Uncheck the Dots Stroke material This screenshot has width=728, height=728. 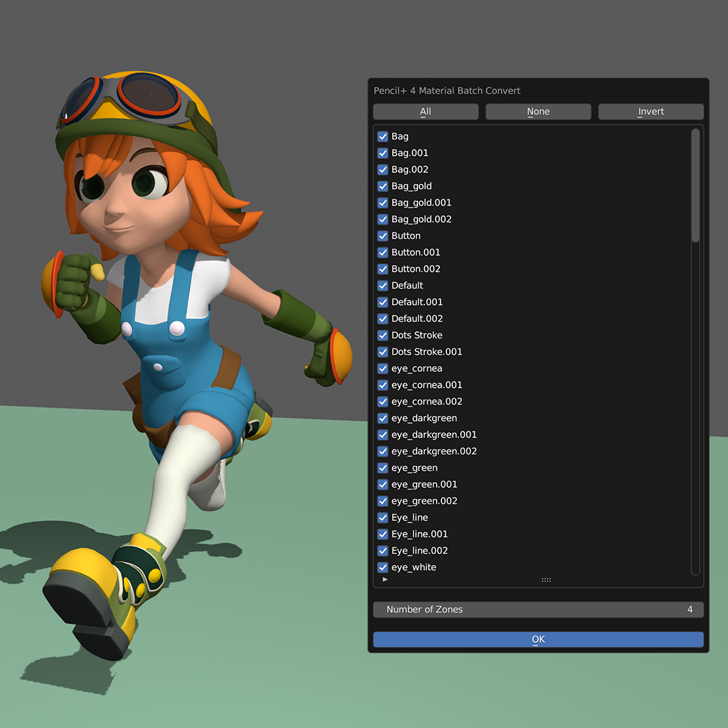(x=382, y=336)
